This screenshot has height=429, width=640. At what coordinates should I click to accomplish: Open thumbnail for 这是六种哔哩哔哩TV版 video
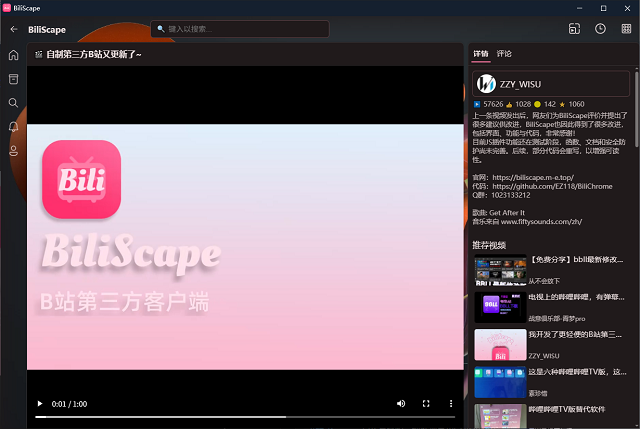(500, 382)
